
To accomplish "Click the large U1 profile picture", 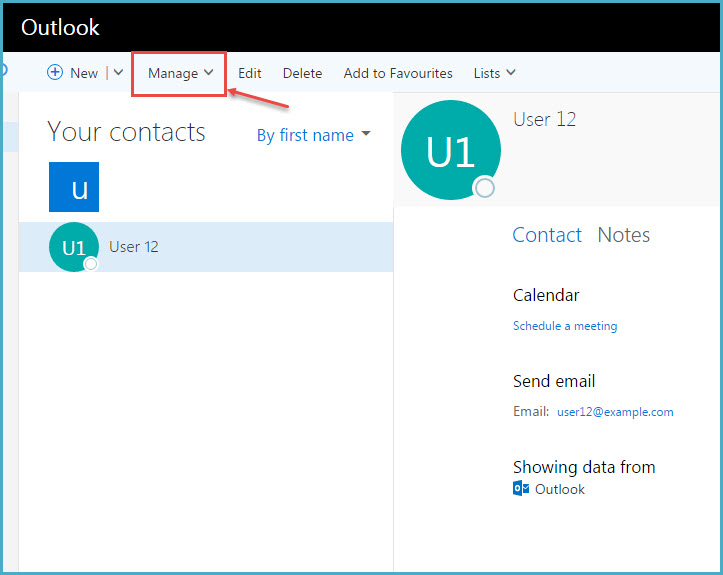I will (x=450, y=150).
